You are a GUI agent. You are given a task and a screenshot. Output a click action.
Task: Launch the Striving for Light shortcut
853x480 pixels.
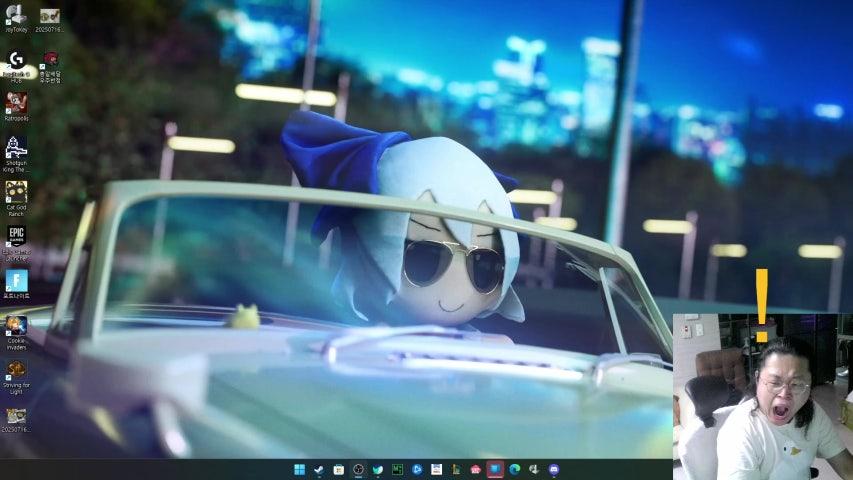16,377
